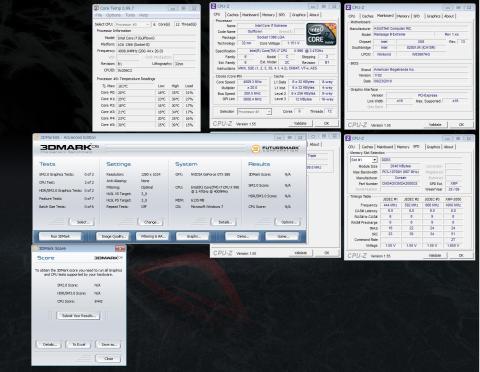Screen dimensions: 480x372
Task: Select the Caches tab in the CPU-Z Mainboard window
Action: pyautogui.click(x=367, y=16)
